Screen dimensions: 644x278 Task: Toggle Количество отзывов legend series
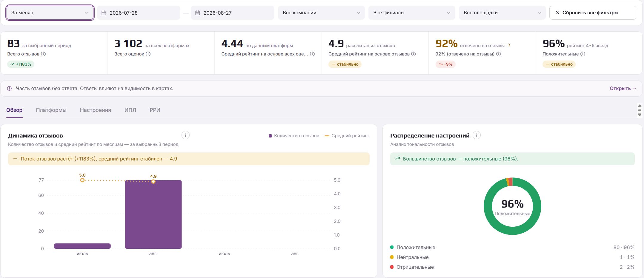click(x=294, y=136)
